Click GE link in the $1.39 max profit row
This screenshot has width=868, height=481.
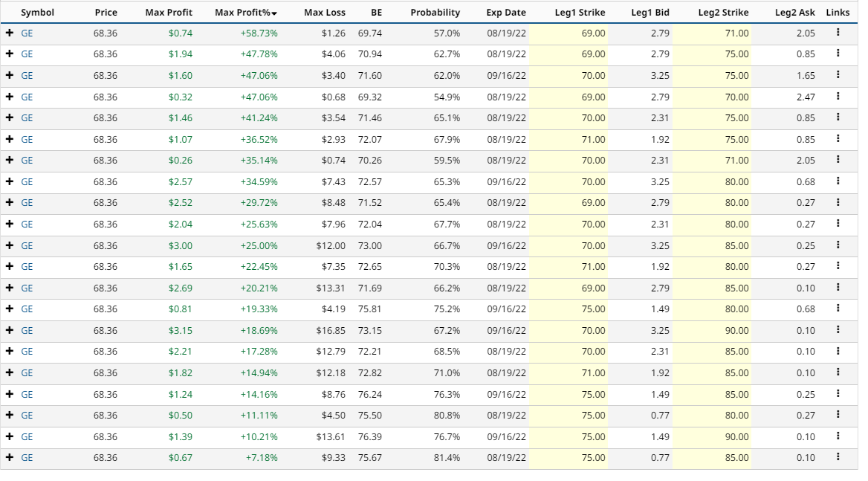(x=27, y=436)
